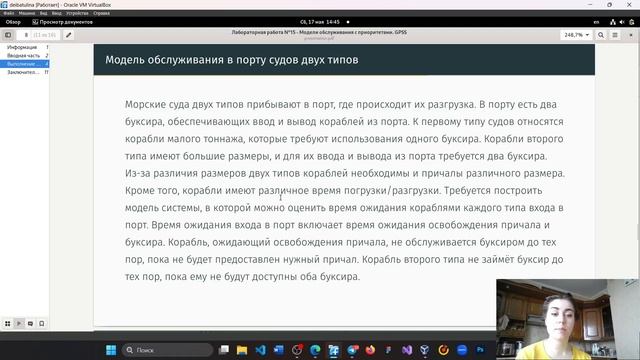Switch to VirtualBox taskbar icon
The width and height of the screenshot is (640, 360).
[x=333, y=350]
